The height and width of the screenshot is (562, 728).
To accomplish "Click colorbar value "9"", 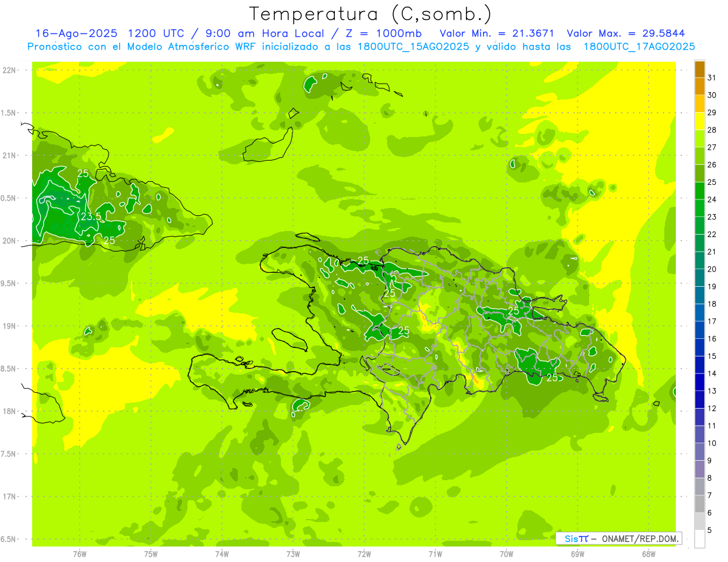I will (x=710, y=461).
